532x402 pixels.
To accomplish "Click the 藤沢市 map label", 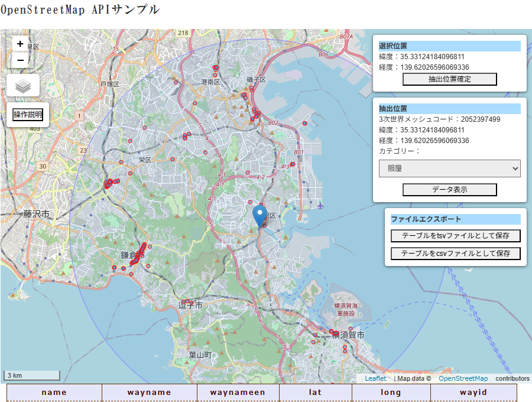I will coord(36,214).
